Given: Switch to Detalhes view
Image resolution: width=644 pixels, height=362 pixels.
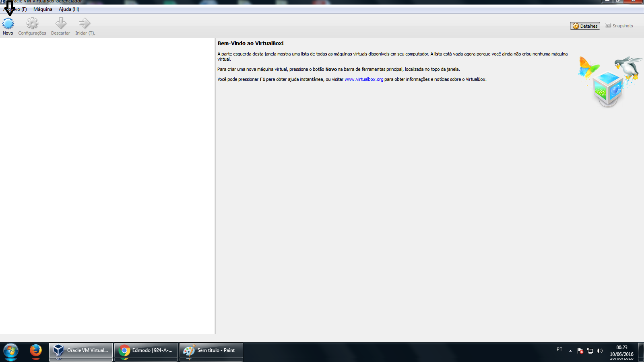Looking at the screenshot, I should 585,26.
